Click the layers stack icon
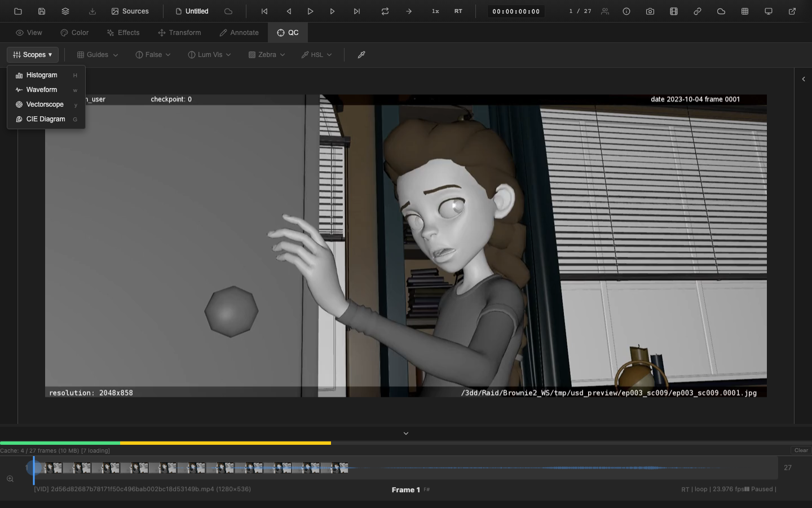This screenshot has height=508, width=812. [x=65, y=11]
